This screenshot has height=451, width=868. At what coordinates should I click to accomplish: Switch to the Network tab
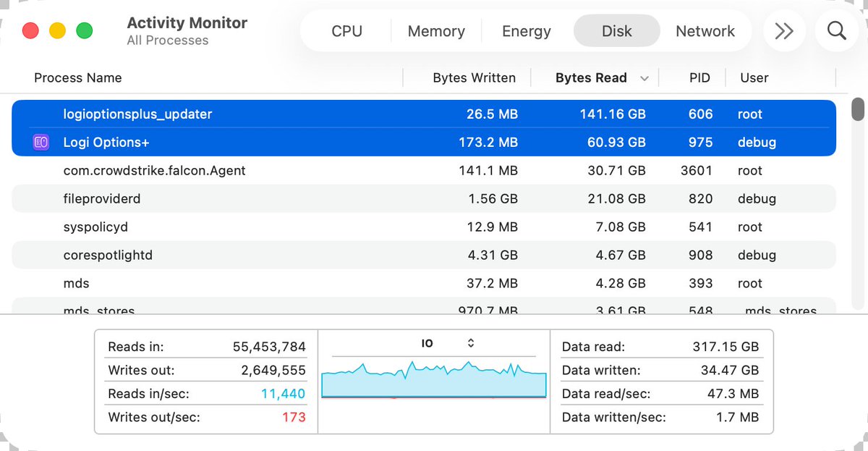click(705, 31)
